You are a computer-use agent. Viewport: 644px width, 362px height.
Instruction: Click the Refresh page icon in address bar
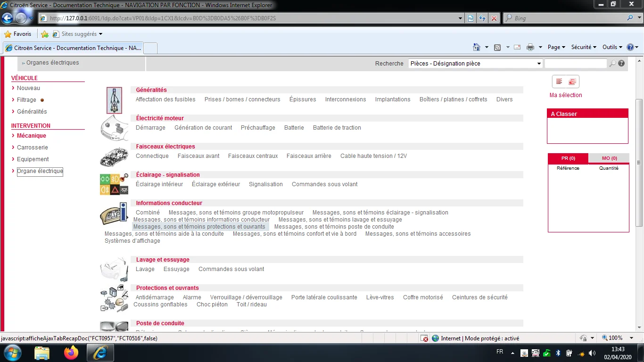(482, 18)
